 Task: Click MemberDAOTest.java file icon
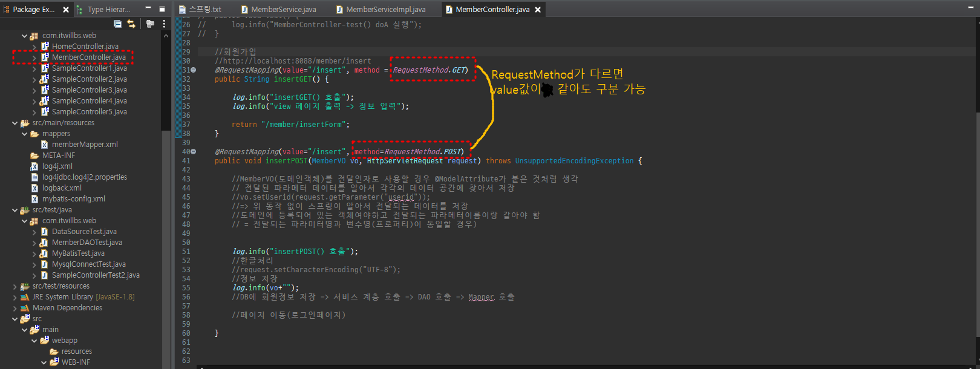[44, 243]
